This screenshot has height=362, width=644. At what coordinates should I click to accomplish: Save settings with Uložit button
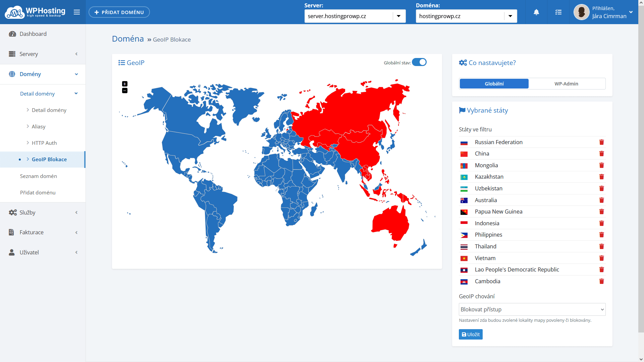(471, 335)
